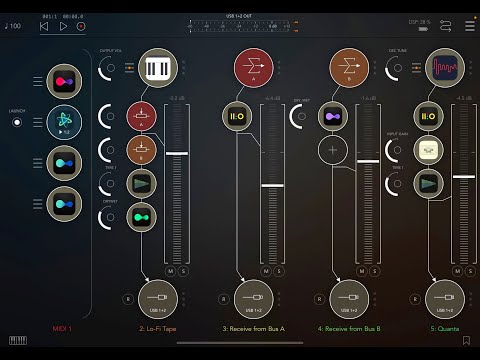Mute the Receive from Bus A channel
The image size is (480, 360).
click(x=266, y=271)
